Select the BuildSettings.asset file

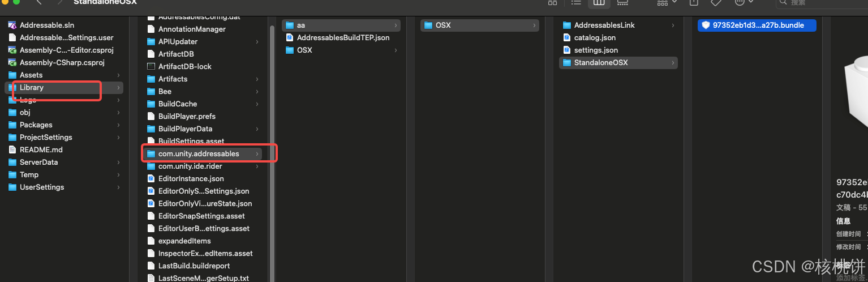(203, 141)
